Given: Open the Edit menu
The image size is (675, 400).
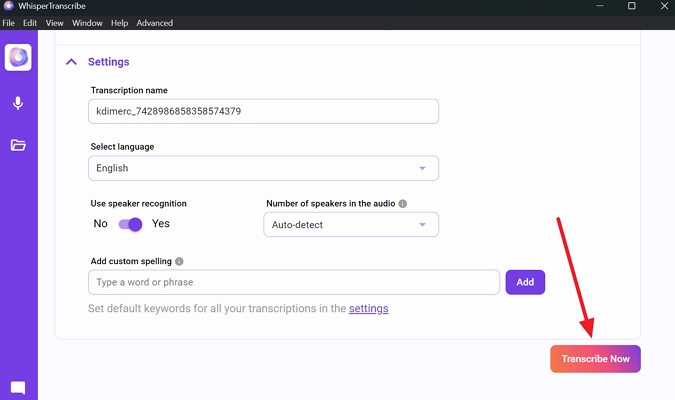Looking at the screenshot, I should click(30, 23).
